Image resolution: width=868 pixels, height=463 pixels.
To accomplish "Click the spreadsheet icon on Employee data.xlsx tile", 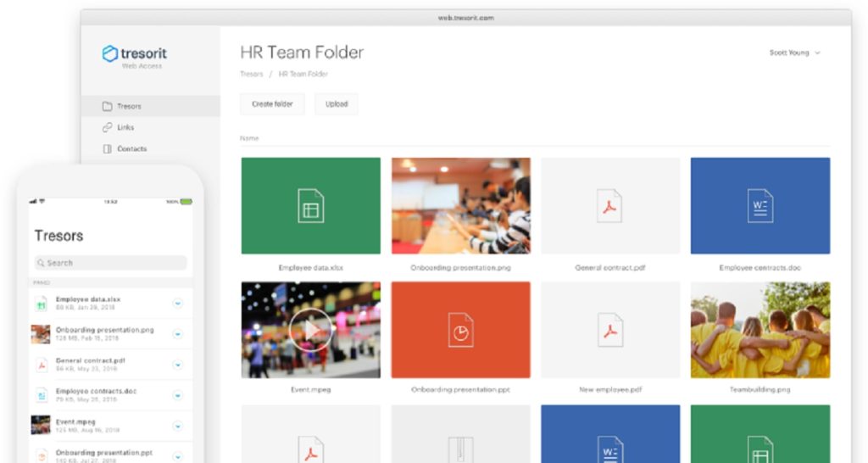I will [310, 206].
